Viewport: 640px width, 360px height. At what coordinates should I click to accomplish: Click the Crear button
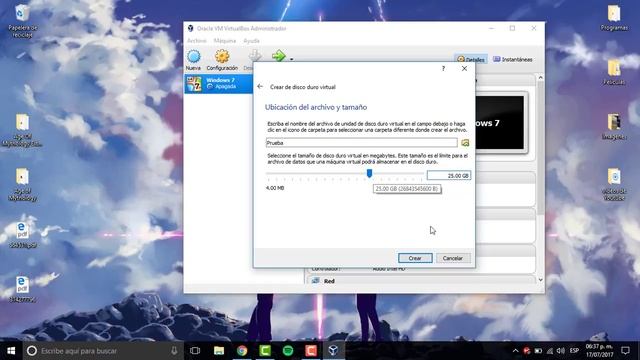click(415, 258)
